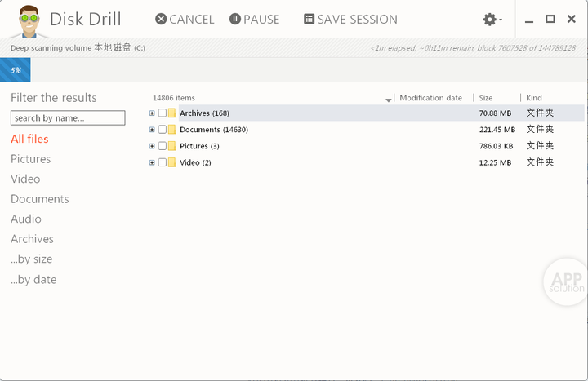Click the Cancel X circle icon
The height and width of the screenshot is (381, 588).
click(x=161, y=19)
